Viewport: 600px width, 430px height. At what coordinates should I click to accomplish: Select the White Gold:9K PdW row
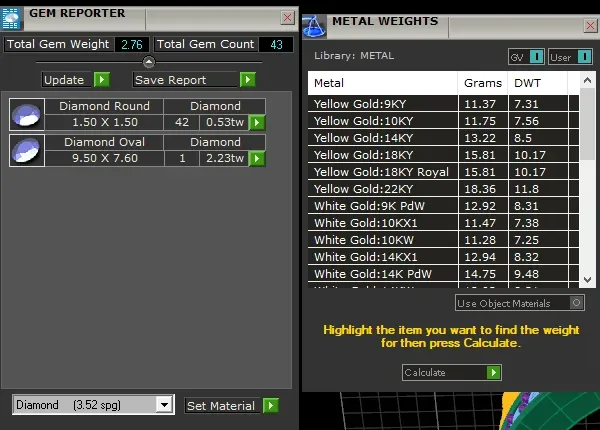[x=443, y=206]
